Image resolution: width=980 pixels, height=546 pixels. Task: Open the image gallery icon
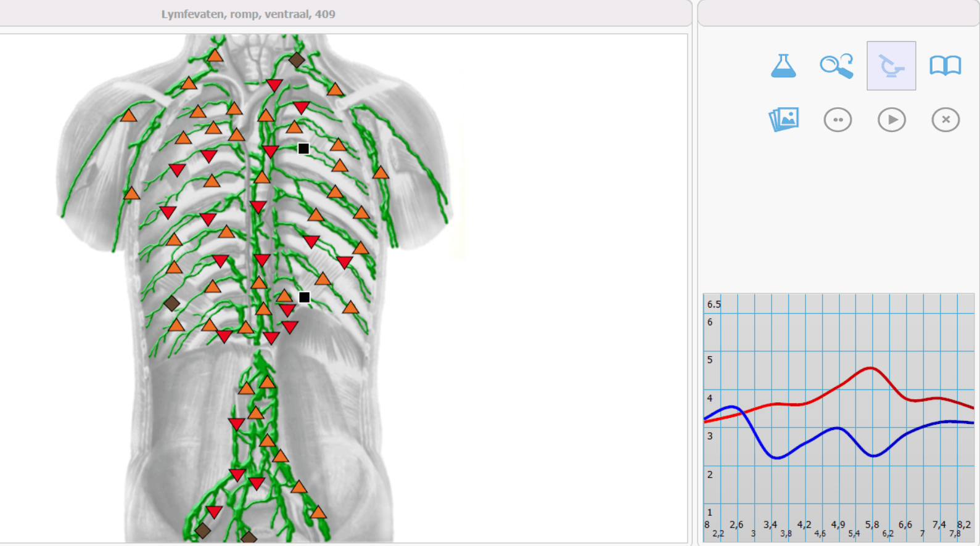pyautogui.click(x=784, y=119)
